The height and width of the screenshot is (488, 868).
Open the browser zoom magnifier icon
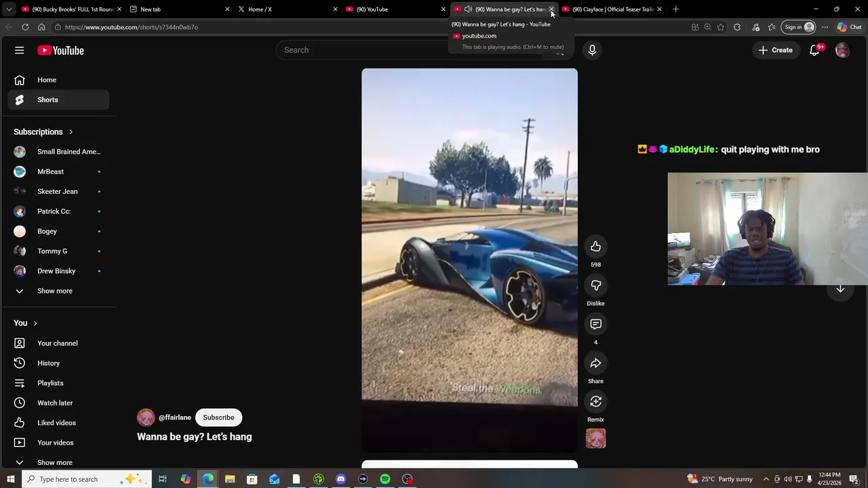(707, 27)
